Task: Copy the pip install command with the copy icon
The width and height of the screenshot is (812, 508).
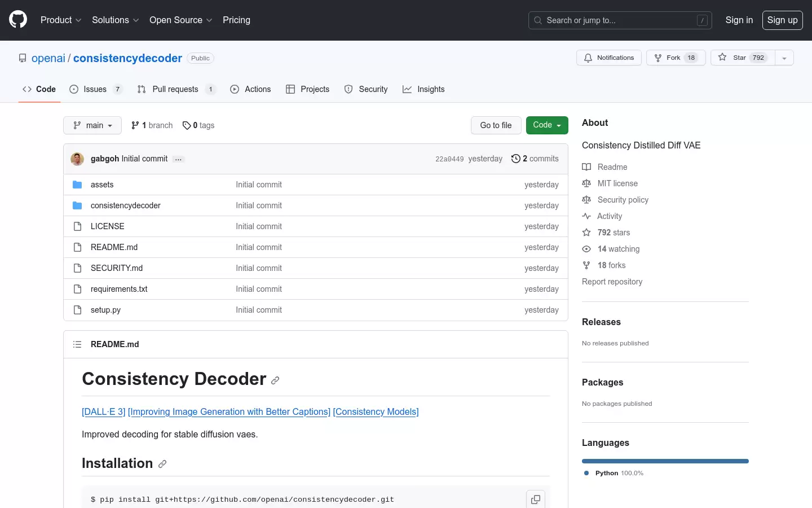Action: 536,499
